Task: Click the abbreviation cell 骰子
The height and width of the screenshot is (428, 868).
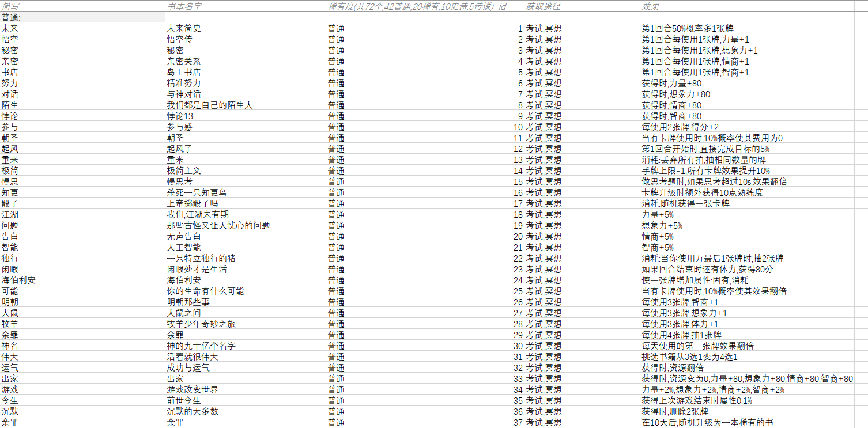Action: tap(82, 203)
